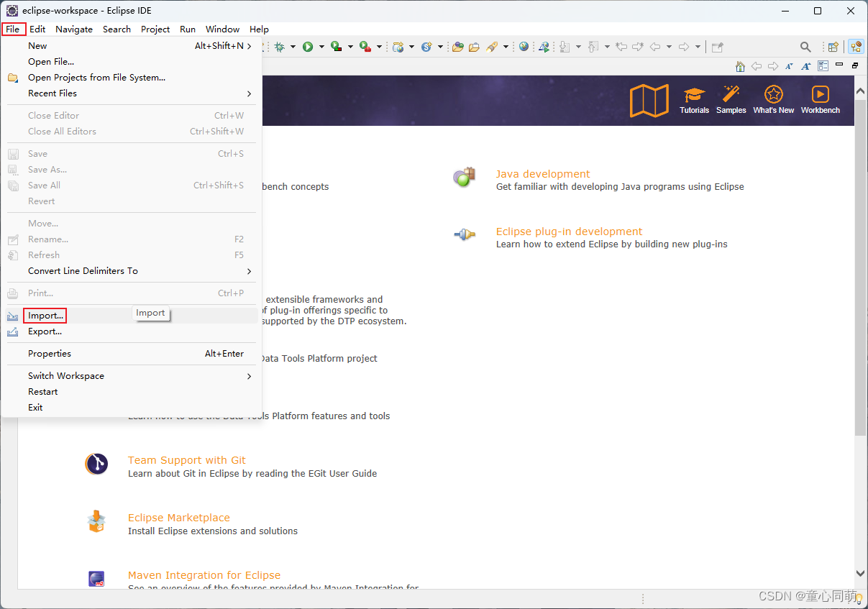Select Open Projects from File System...
The image size is (868, 609).
click(131, 78)
